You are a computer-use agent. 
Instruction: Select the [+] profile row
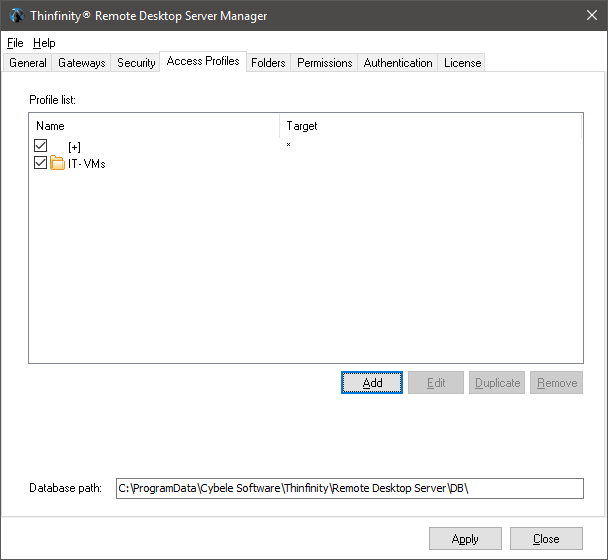point(306,146)
